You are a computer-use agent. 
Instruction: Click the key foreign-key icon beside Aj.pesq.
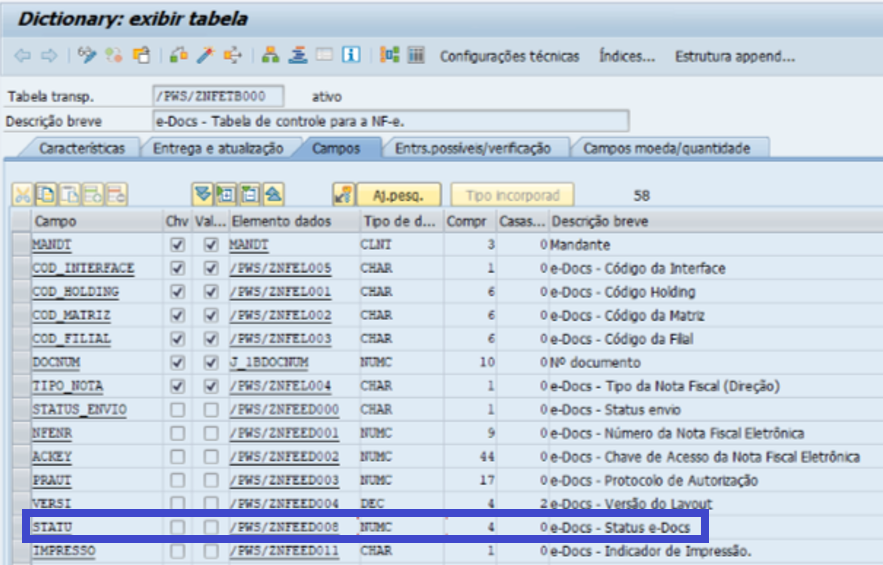tap(343, 194)
